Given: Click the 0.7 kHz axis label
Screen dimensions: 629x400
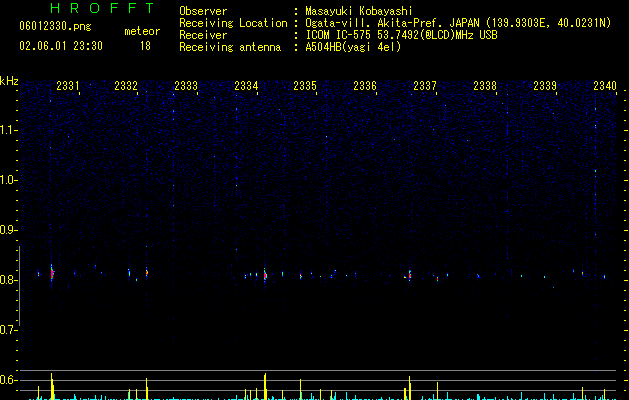Looking at the screenshot, I should 9,330.
